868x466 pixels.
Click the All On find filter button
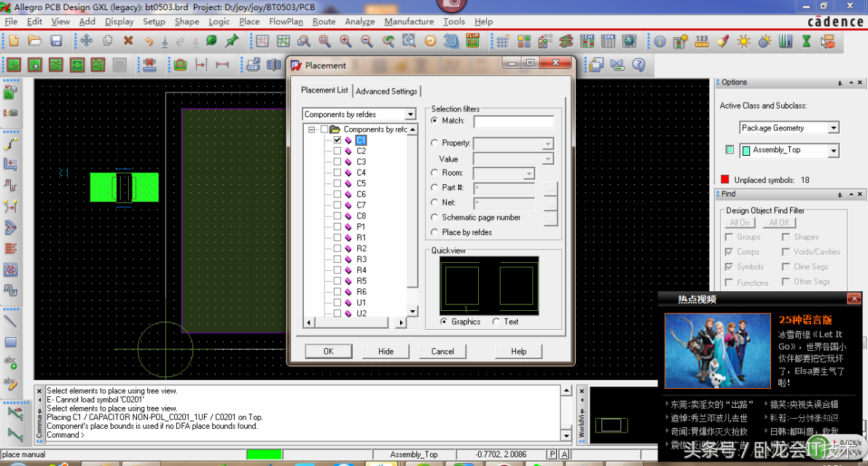[x=740, y=223]
